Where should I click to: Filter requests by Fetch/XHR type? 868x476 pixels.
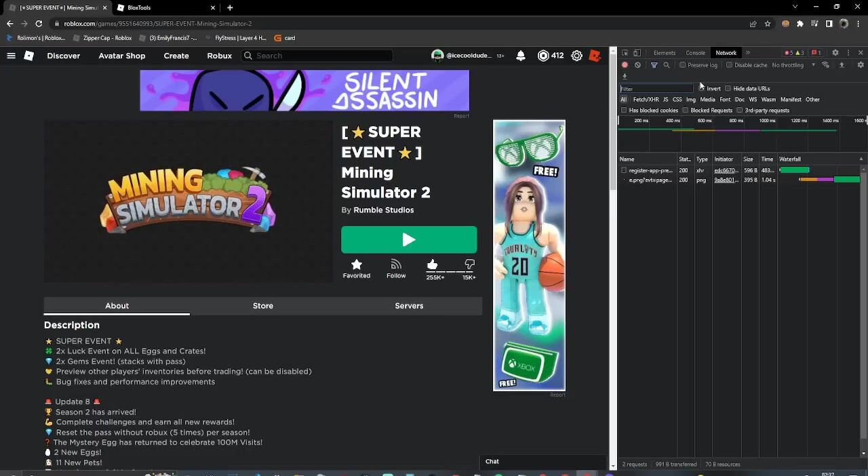(x=646, y=100)
